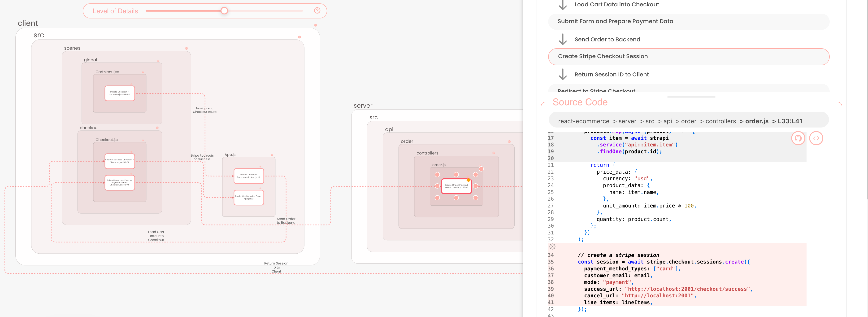
Task: Toggle the dot beside the global folder
Action: [158, 61]
